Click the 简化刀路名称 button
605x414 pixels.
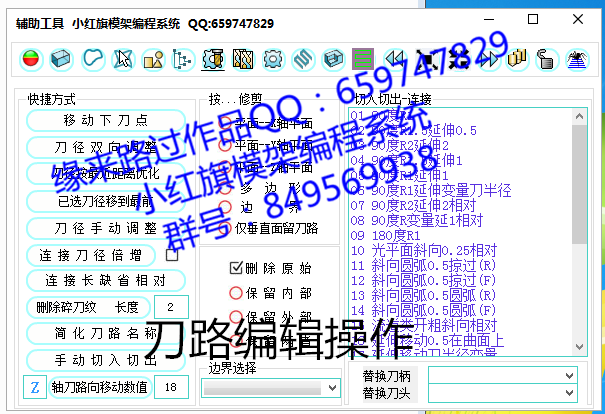tap(106, 333)
